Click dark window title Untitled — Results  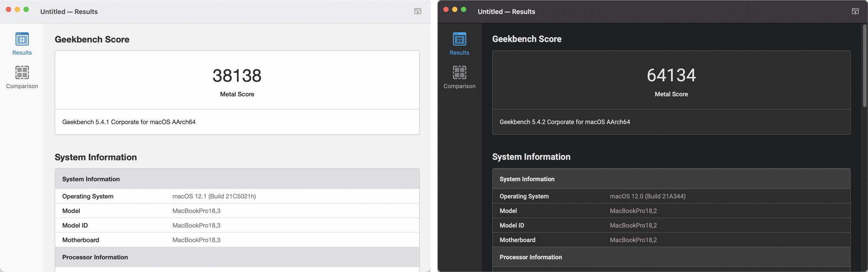pos(506,12)
